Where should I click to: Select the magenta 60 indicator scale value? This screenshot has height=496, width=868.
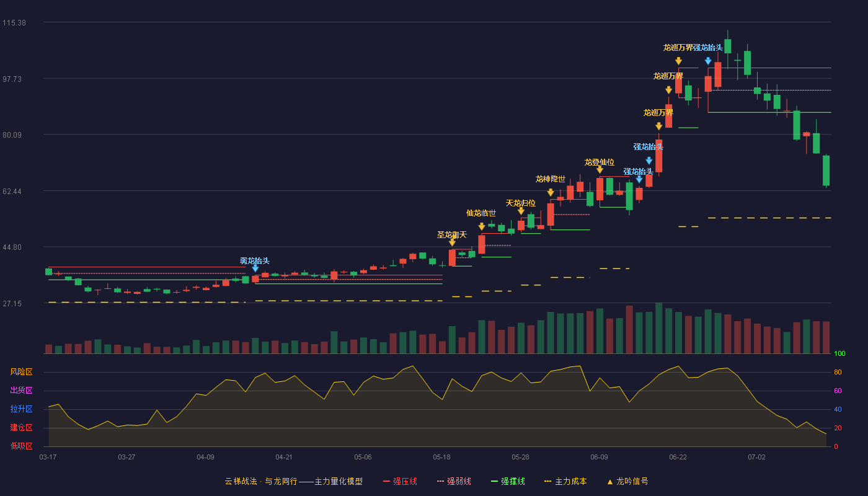tap(838, 391)
